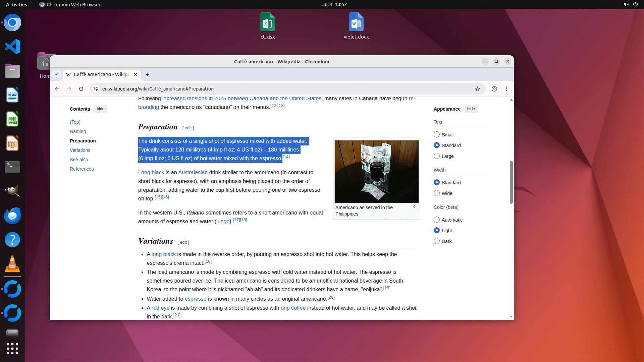The width and height of the screenshot is (644, 362).
Task: Follow the Long black link in Preparation
Action: pos(151,173)
